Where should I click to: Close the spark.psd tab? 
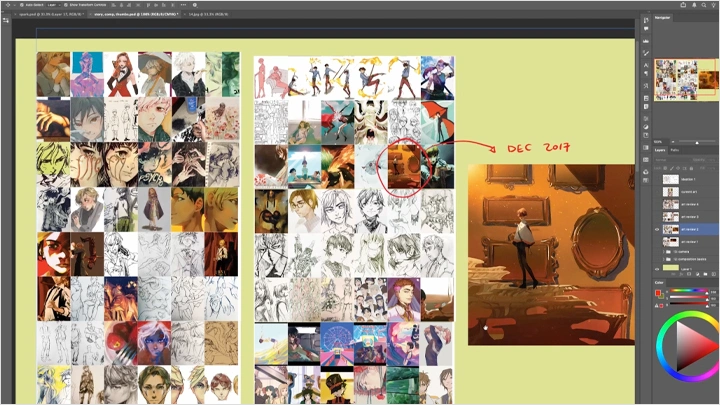16,14
